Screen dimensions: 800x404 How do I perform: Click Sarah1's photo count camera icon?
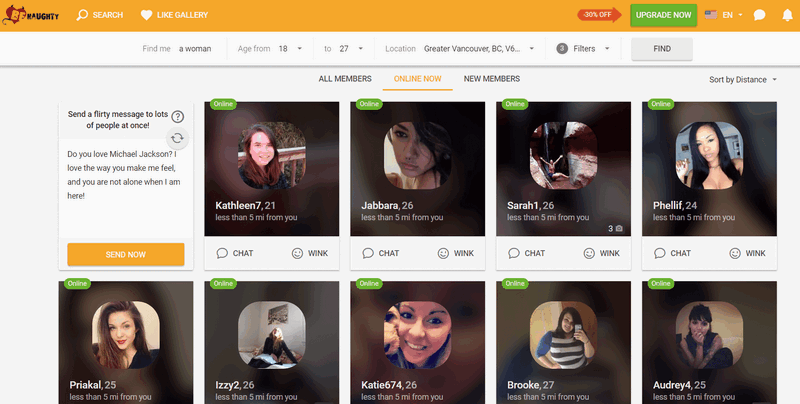pyautogui.click(x=619, y=229)
